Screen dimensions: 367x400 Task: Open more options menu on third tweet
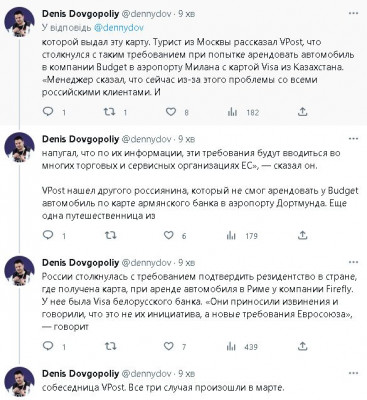coord(353,263)
